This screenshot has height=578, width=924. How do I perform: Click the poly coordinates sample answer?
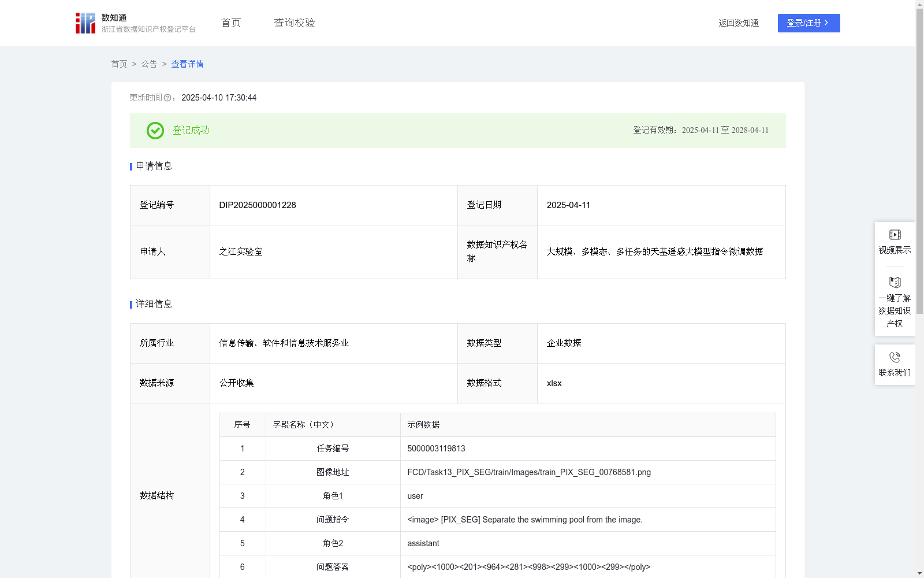529,567
